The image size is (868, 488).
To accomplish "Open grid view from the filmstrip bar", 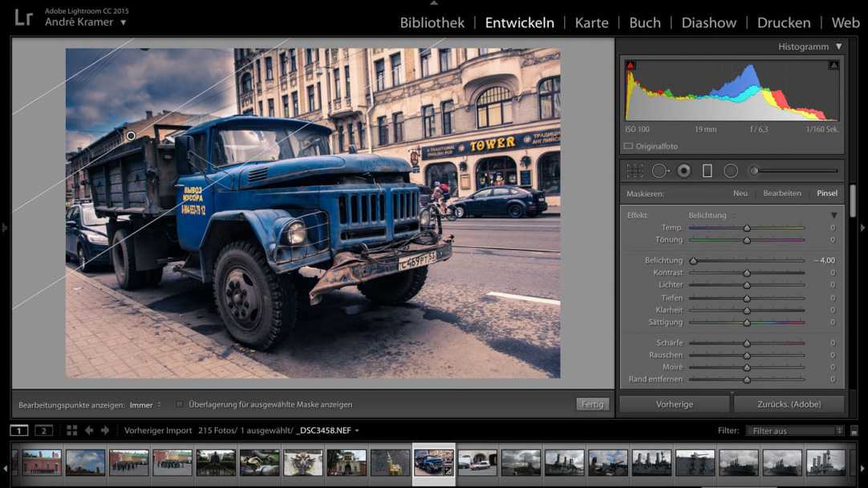I will [72, 430].
